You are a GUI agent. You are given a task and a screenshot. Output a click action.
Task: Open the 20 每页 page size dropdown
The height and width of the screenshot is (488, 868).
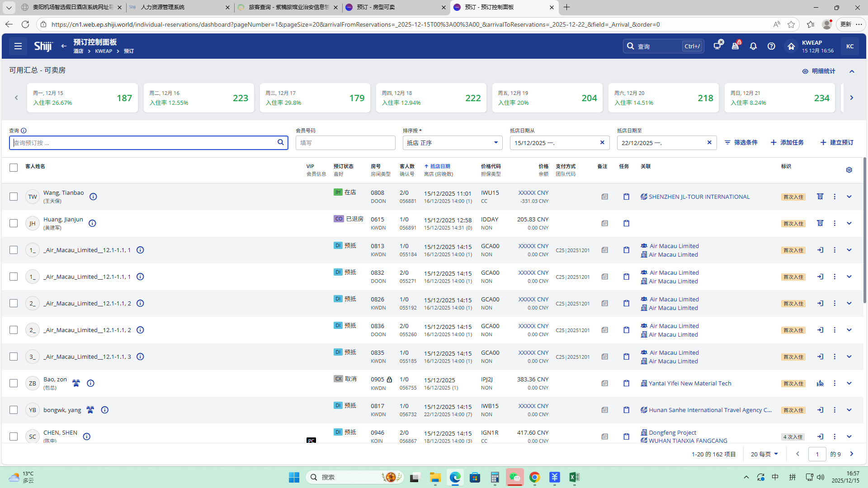point(764,454)
